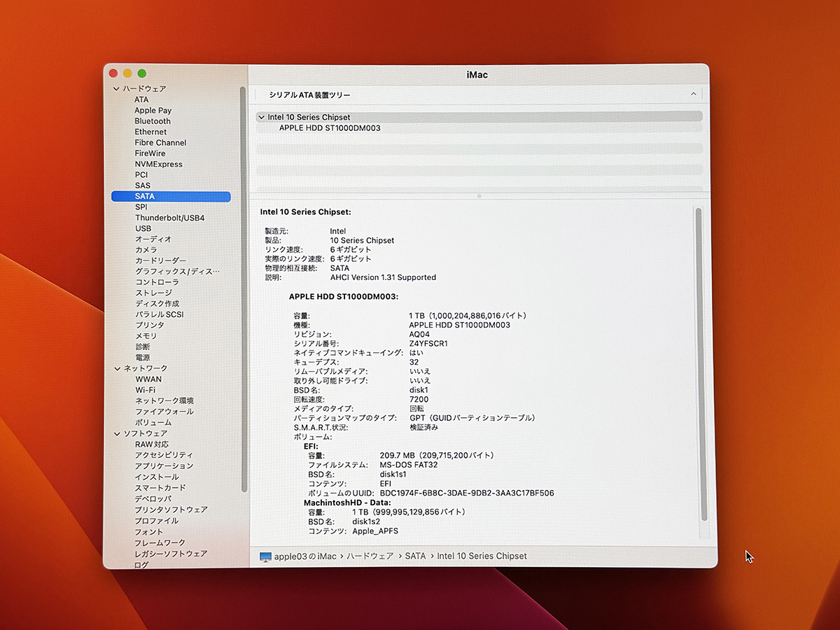
Task: Click apple03のiMac in the path bar
Action: pos(305,556)
